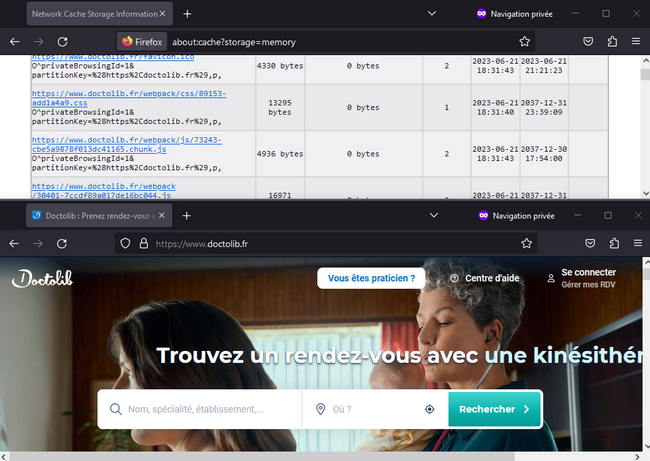Click the Navigation privée mask icon in Doctolib window

point(483,216)
